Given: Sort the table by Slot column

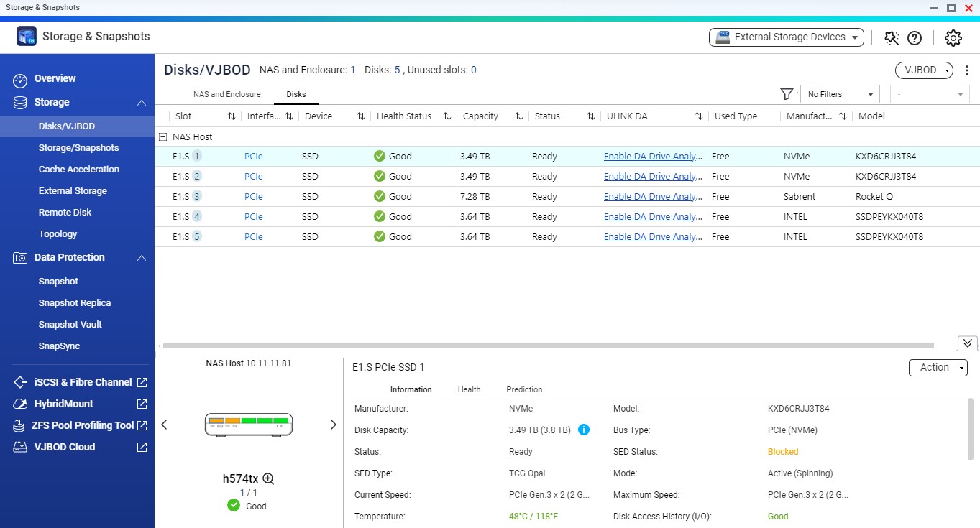Looking at the screenshot, I should (232, 116).
